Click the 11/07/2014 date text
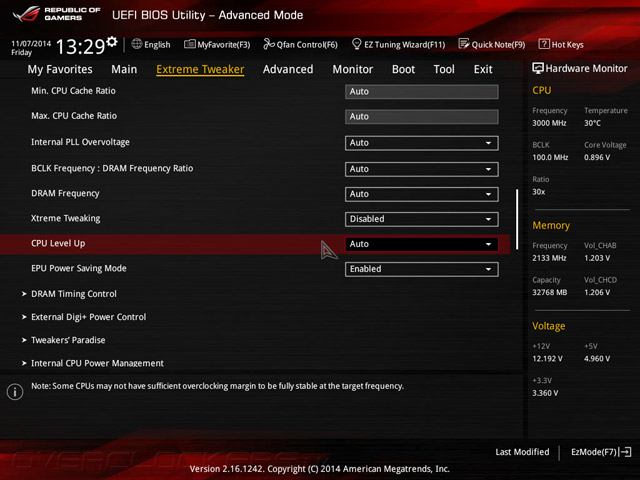 [31, 43]
